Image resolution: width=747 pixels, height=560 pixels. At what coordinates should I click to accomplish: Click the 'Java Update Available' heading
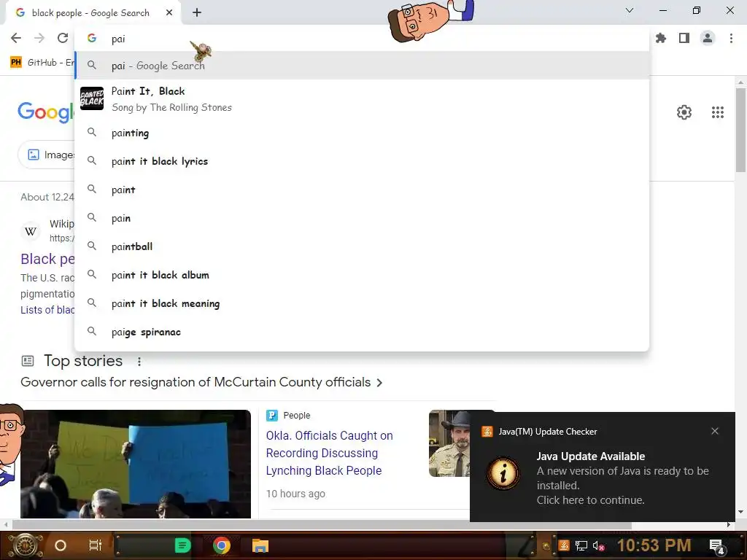tap(591, 456)
